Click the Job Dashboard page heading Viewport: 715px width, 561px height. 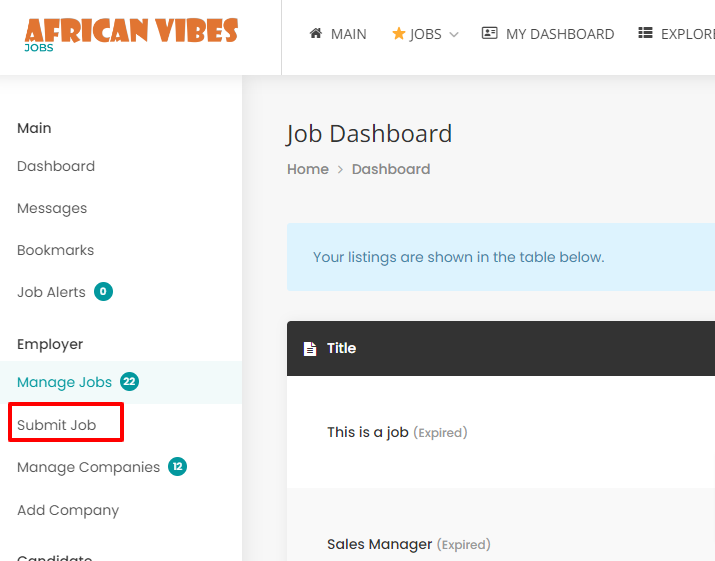(369, 134)
